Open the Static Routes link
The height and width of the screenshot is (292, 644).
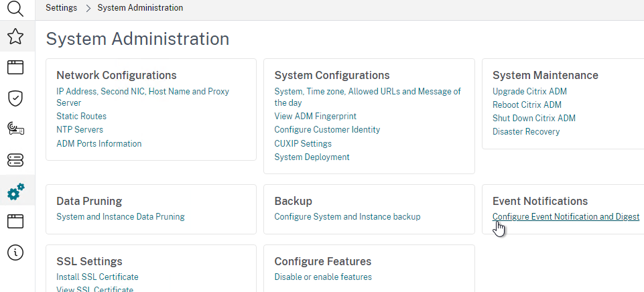[x=81, y=117]
